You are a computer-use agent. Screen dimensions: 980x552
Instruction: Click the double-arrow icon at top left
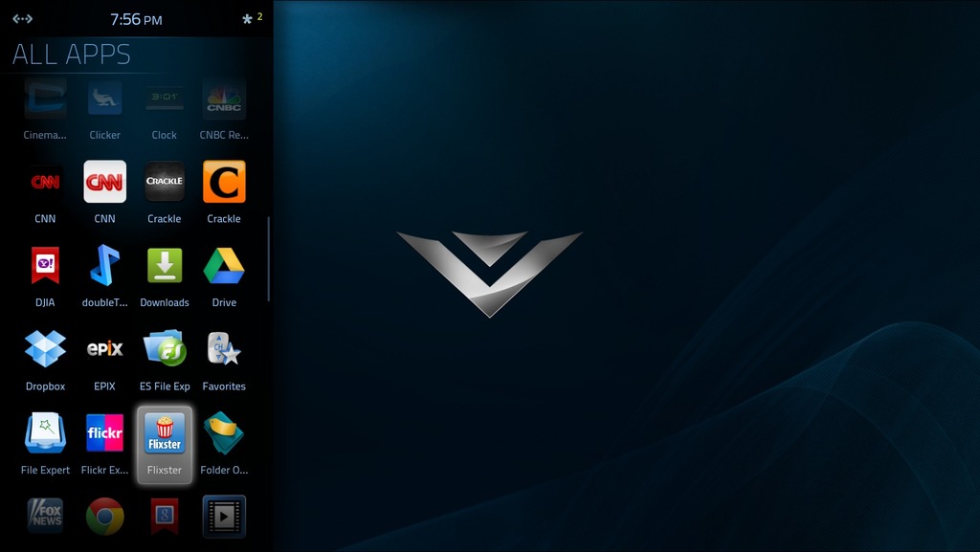pyautogui.click(x=23, y=19)
